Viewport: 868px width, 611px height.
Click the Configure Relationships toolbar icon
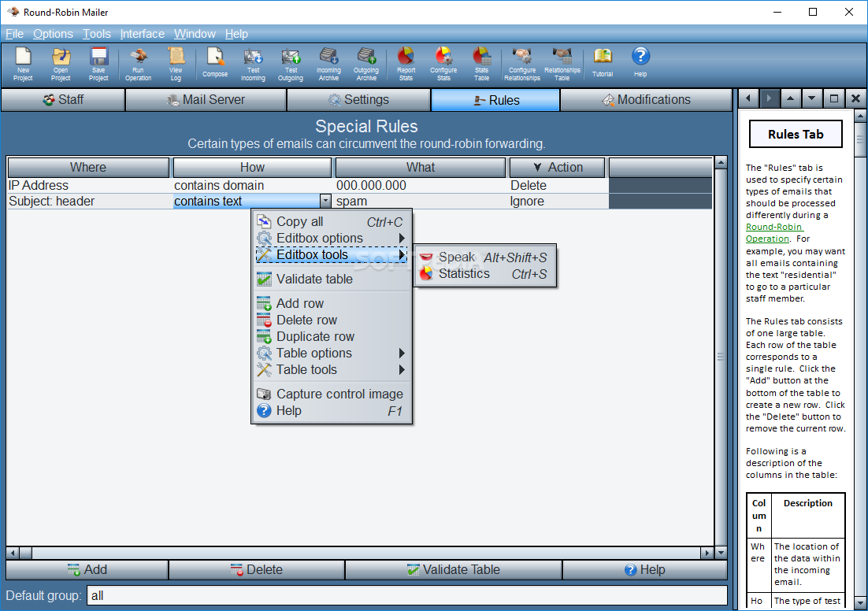[522, 65]
